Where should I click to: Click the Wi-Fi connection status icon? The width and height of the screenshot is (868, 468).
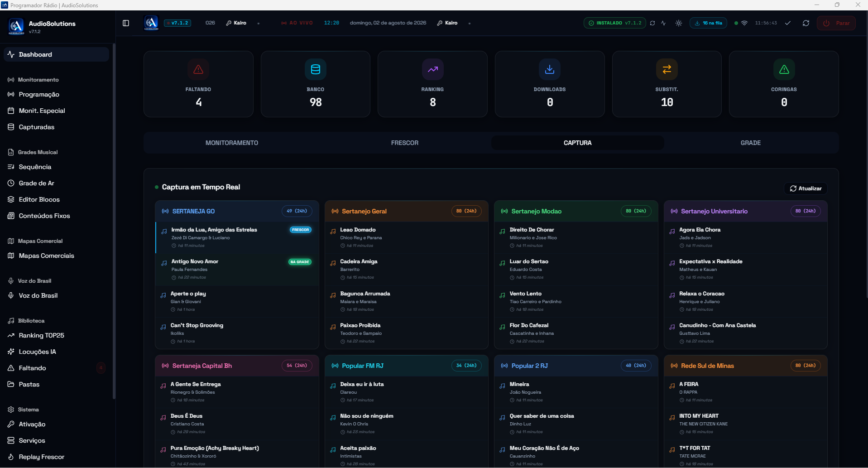tap(744, 23)
